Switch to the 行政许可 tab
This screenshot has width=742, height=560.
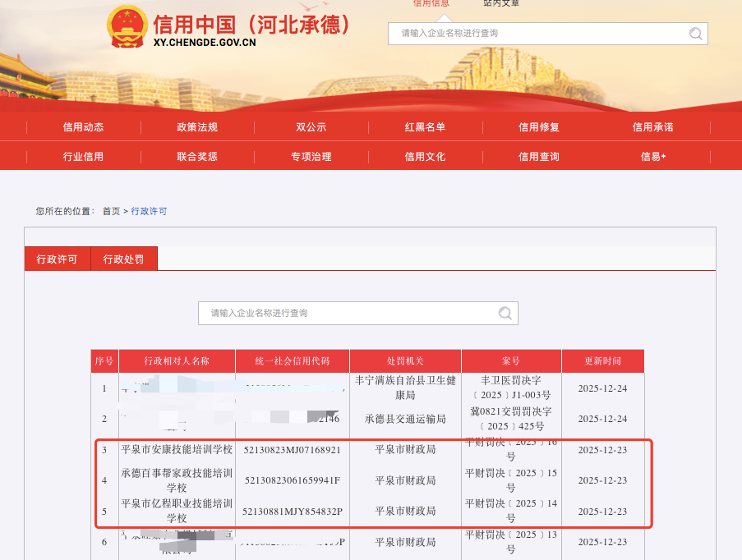point(57,259)
